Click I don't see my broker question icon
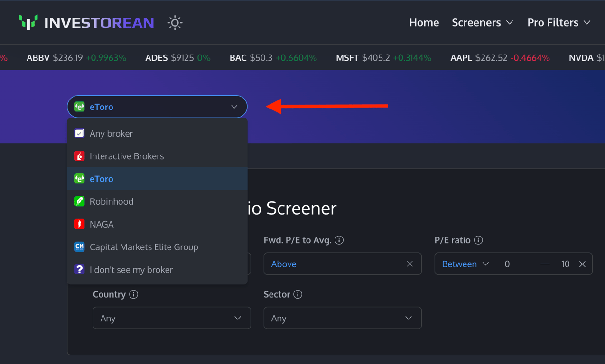This screenshot has height=364, width=605. click(80, 270)
